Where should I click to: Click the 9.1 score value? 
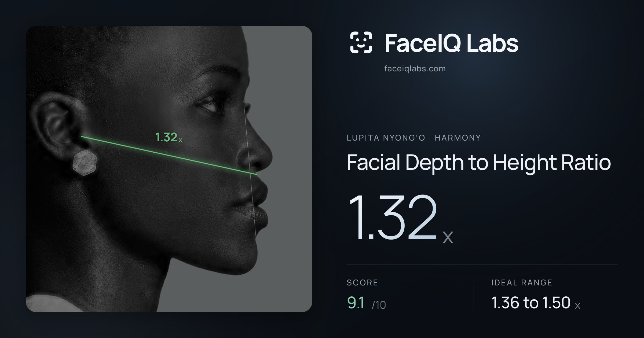(x=356, y=303)
